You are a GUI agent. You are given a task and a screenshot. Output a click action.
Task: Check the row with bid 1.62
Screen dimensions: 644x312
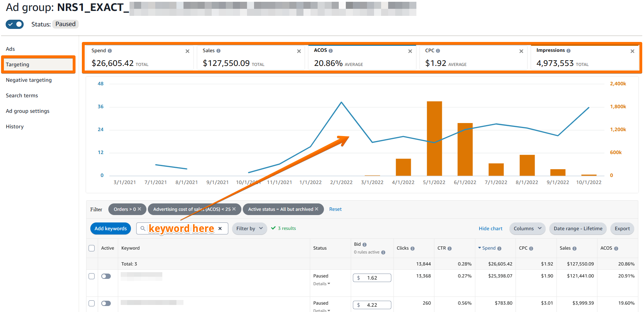(x=92, y=276)
